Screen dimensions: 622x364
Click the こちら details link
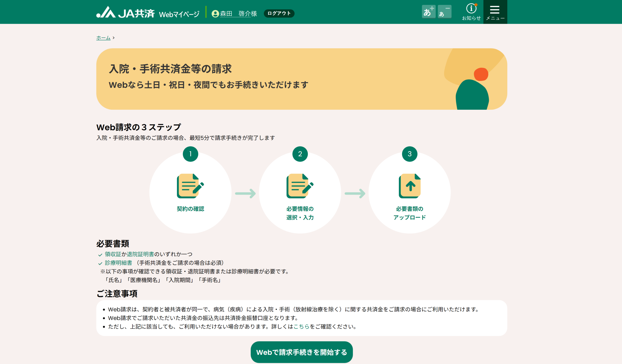(x=301, y=327)
